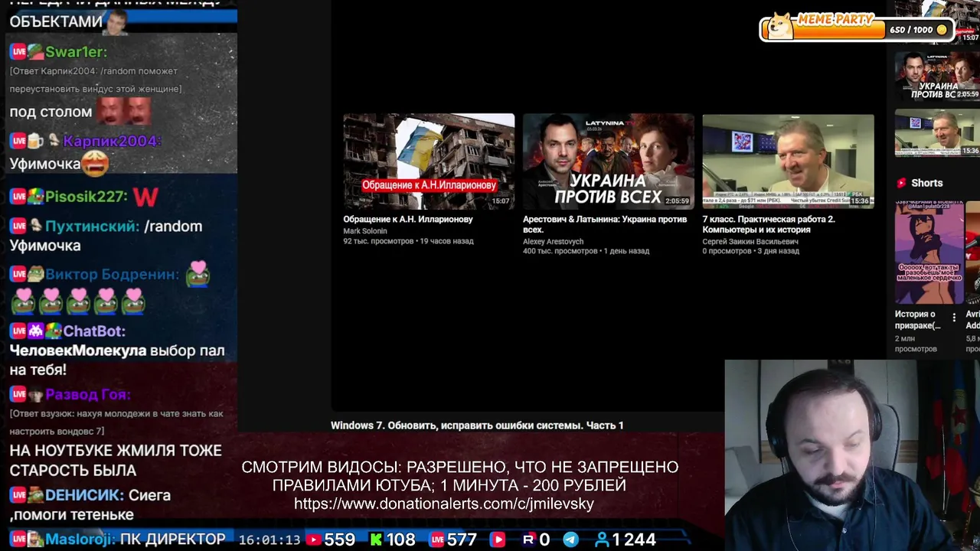Open video Обращение к А.Н. Илларионову thumbnail
This screenshot has height=551, width=980.
429,161
